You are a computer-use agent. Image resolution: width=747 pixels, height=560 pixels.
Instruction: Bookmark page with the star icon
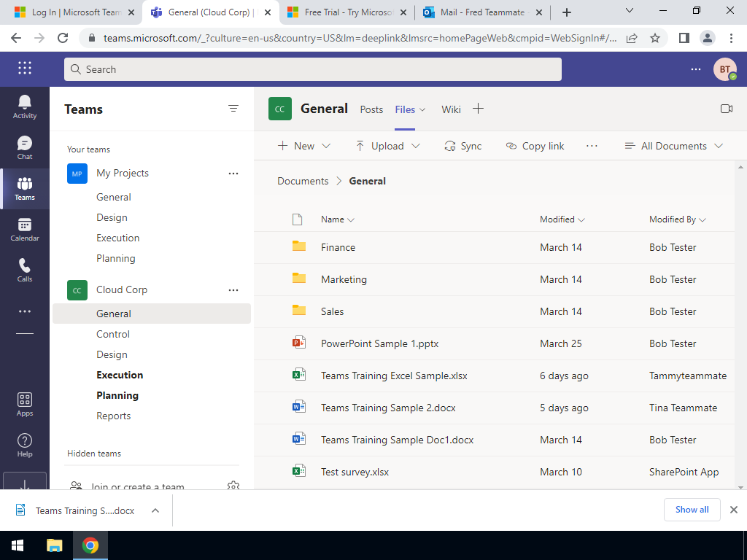click(655, 38)
